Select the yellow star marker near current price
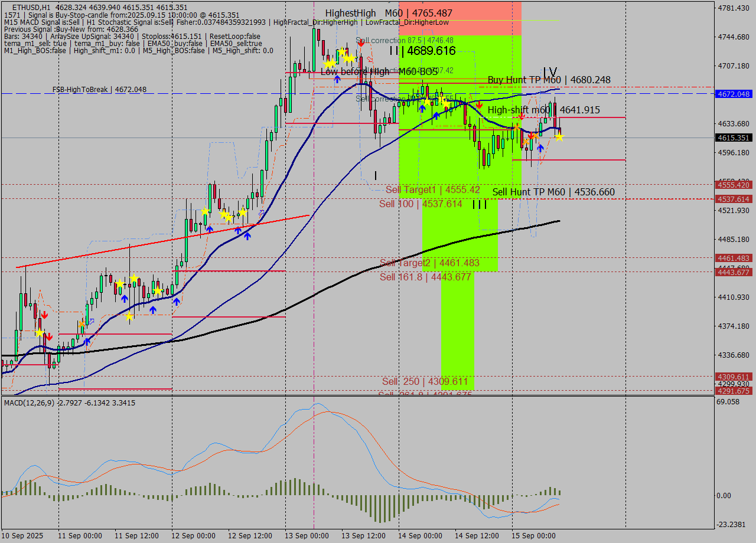Screen dimensions: 756x543 tap(559, 136)
